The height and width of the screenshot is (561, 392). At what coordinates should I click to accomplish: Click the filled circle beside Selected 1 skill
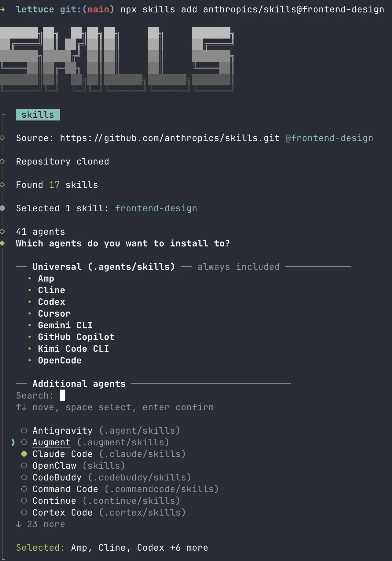click(x=3, y=208)
